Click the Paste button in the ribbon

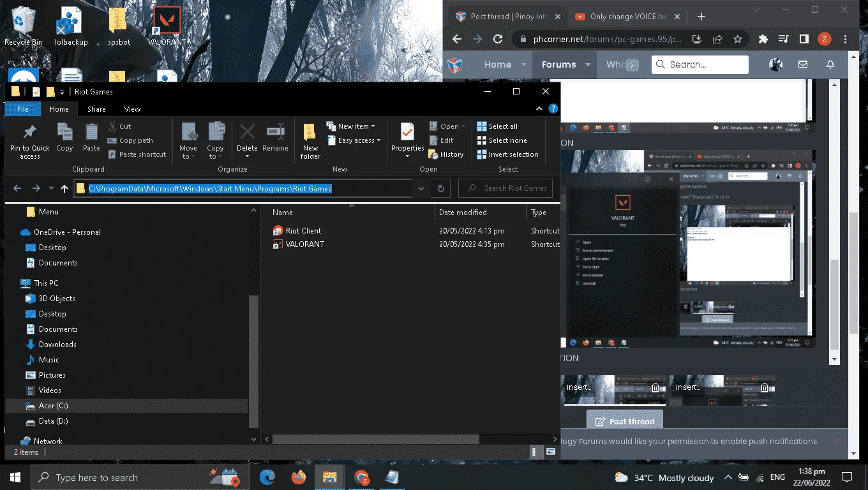click(91, 138)
